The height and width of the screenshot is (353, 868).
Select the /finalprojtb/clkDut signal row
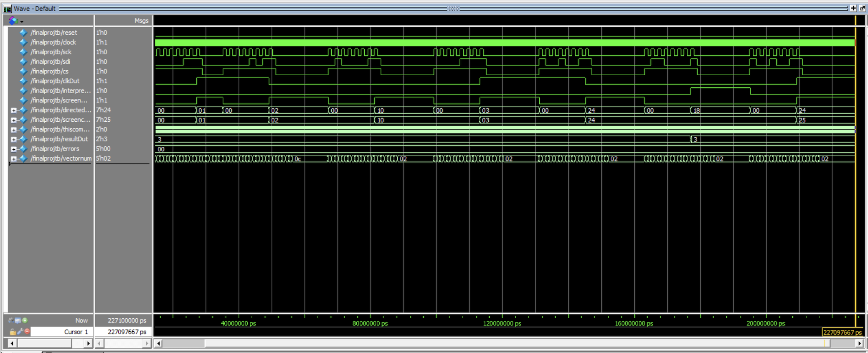55,81
